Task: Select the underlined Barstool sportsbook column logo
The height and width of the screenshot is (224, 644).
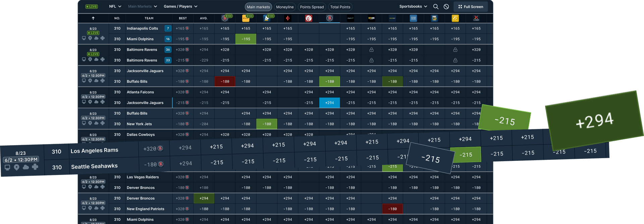Action: tap(330, 18)
